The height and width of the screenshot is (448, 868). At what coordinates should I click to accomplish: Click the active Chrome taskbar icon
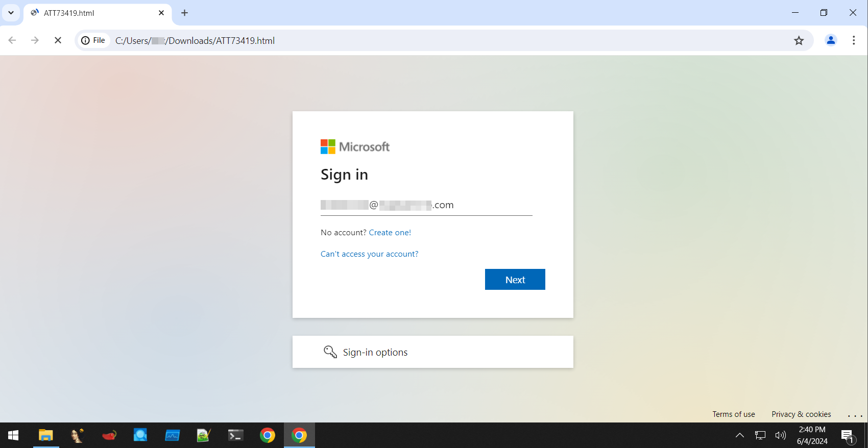[299, 435]
